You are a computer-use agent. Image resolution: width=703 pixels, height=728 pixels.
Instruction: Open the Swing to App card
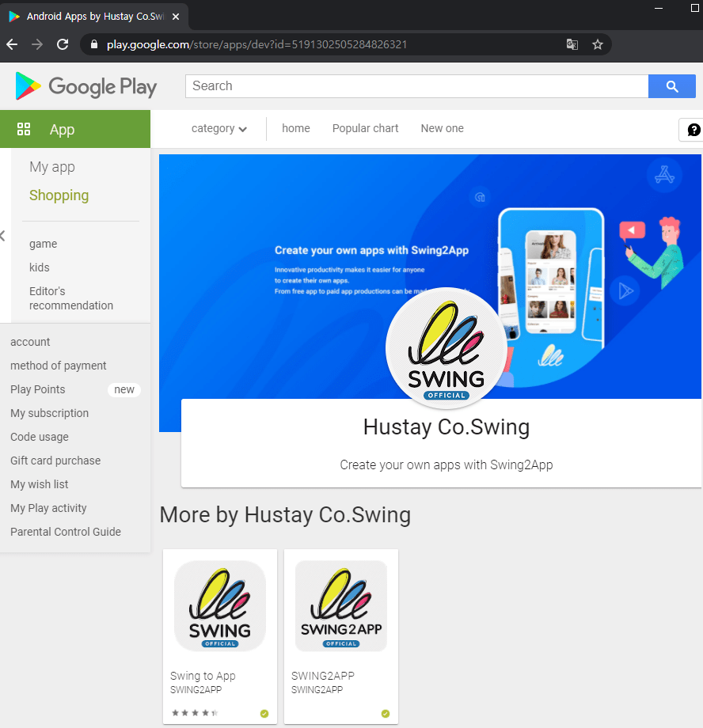tap(220, 636)
